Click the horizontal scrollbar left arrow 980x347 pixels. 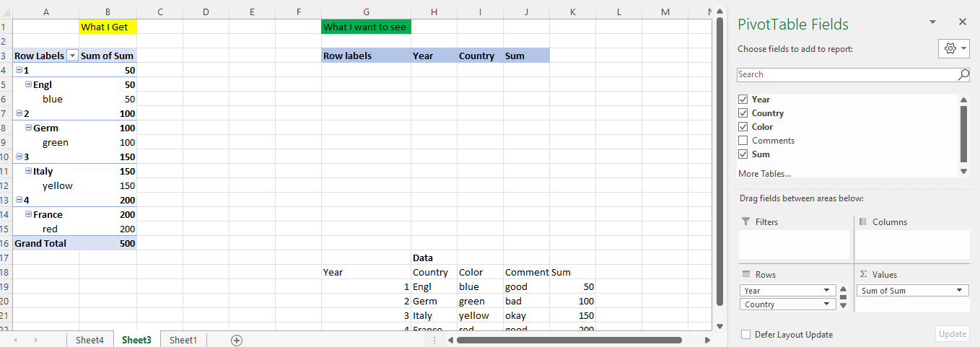(x=450, y=340)
